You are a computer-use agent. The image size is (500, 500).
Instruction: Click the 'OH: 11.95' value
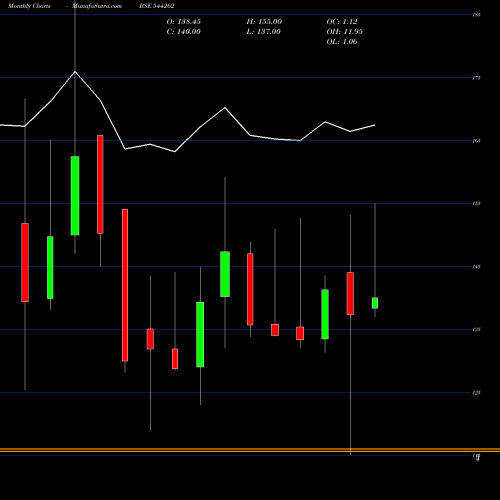(345, 32)
